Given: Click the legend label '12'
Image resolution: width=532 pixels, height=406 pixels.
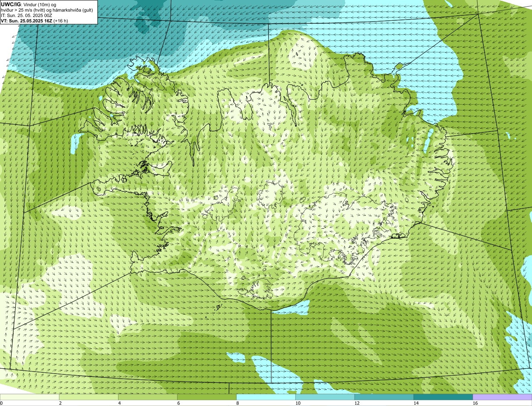Looking at the screenshot, I should coord(357,403).
